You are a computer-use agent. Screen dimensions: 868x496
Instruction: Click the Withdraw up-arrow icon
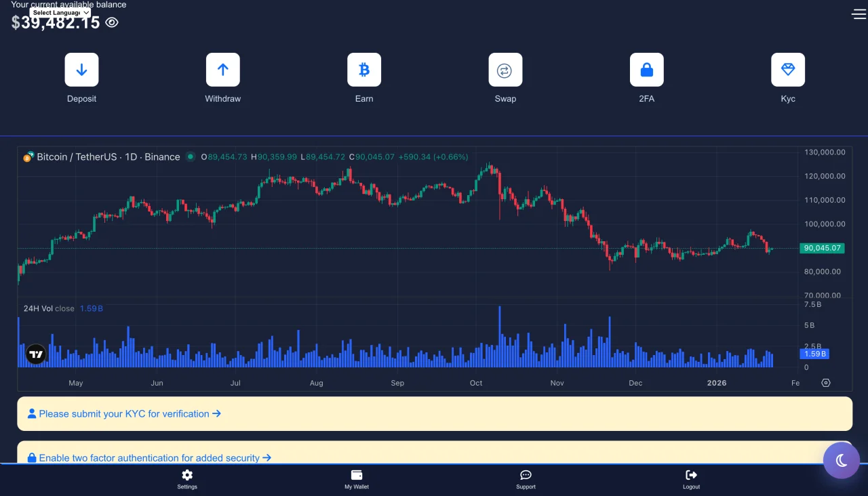coord(223,70)
